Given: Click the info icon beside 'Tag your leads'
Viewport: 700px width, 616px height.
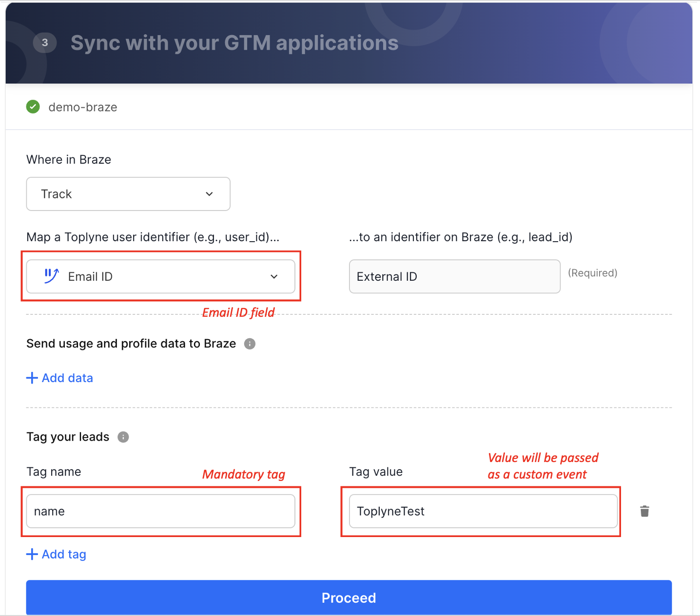Looking at the screenshot, I should tap(123, 437).
